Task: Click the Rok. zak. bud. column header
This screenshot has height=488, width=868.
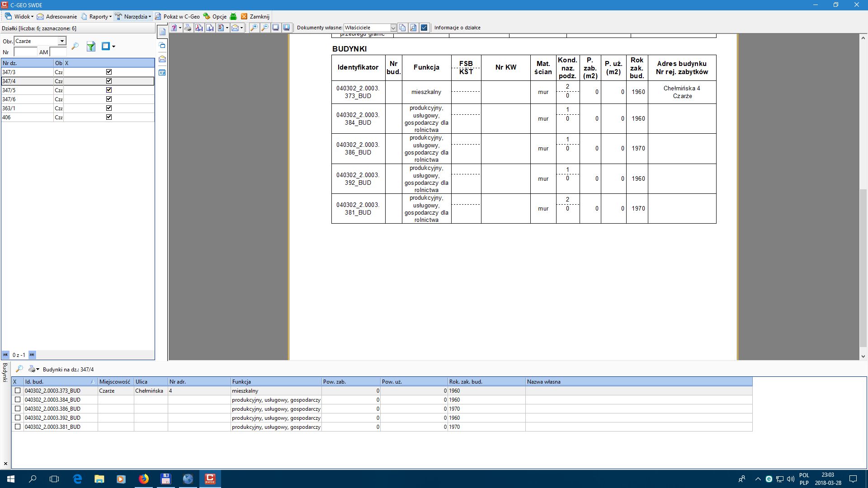Action: pyautogui.click(x=486, y=382)
